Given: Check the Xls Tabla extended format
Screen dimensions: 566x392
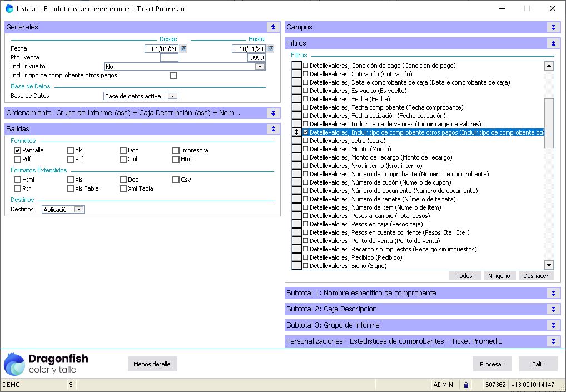Looking at the screenshot, I should 70,189.
